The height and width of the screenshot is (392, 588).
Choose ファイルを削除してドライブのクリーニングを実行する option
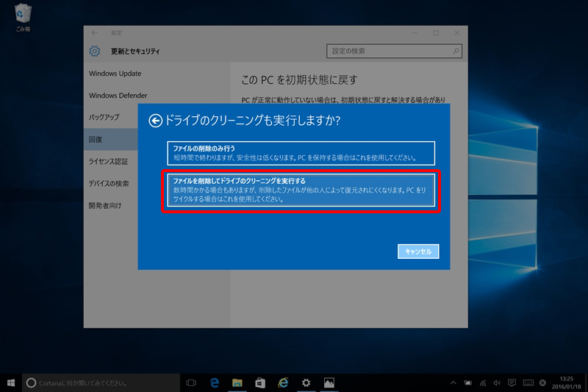pyautogui.click(x=301, y=190)
